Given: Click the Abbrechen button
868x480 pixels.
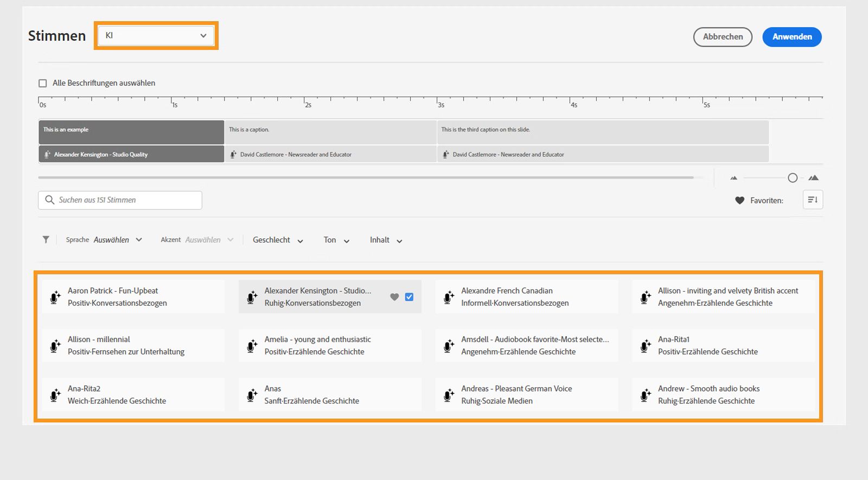Looking at the screenshot, I should 723,37.
